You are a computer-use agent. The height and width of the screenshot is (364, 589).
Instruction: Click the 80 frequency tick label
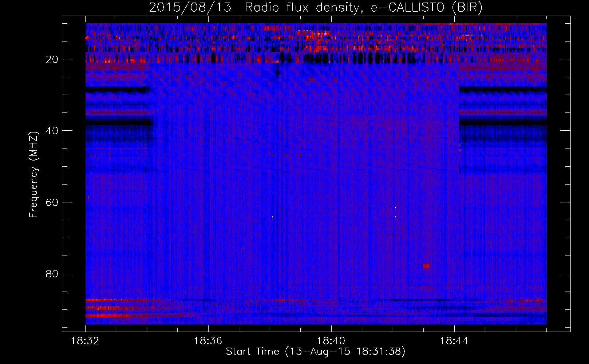(x=52, y=274)
